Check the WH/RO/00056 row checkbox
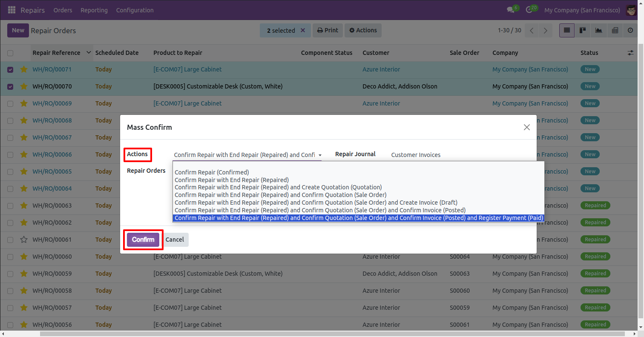The width and height of the screenshot is (644, 337). [x=10, y=325]
